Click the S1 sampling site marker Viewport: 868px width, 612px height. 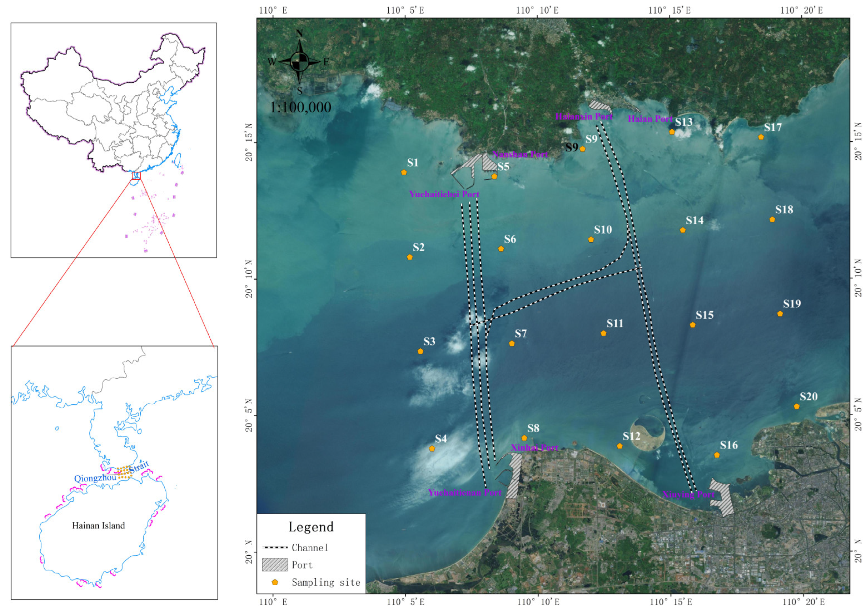404,173
